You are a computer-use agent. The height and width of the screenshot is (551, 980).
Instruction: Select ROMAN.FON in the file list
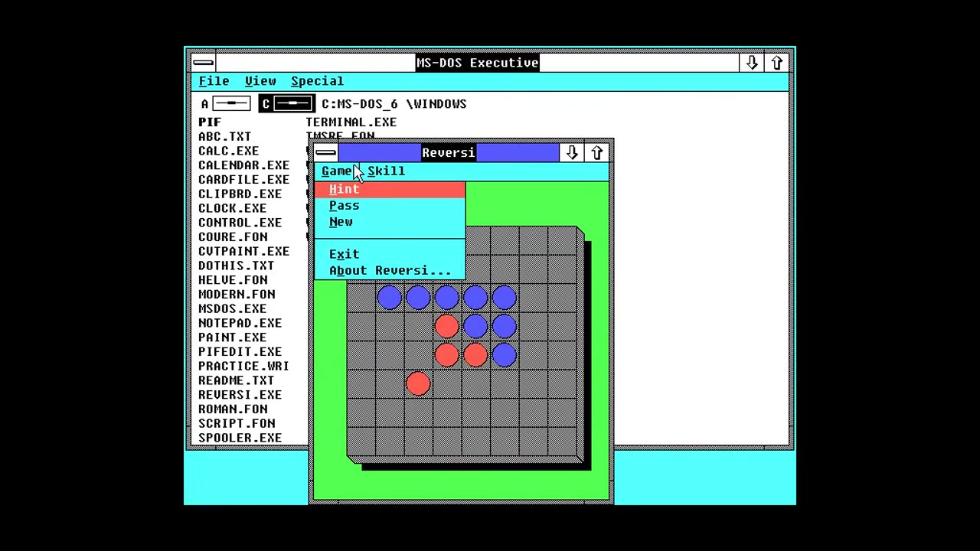[x=233, y=409]
